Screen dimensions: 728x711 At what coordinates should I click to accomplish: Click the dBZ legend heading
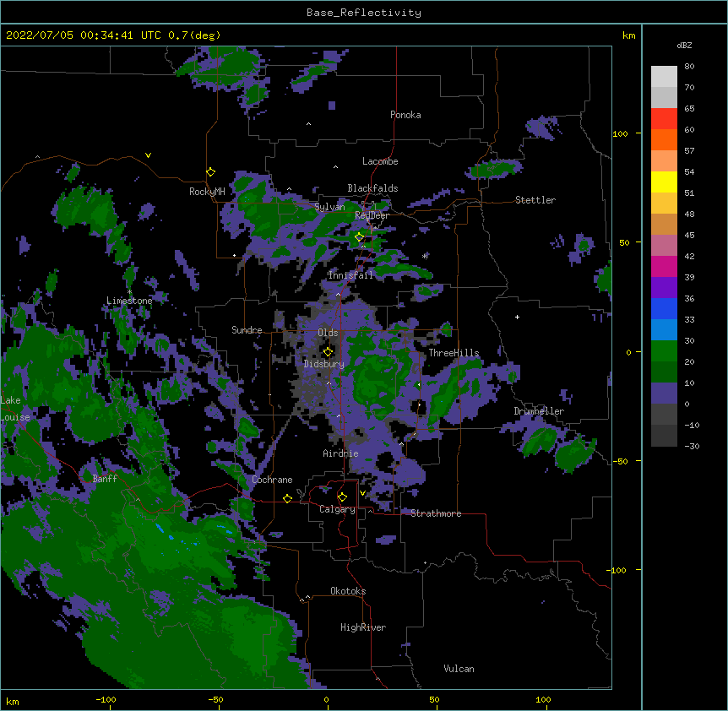[684, 45]
